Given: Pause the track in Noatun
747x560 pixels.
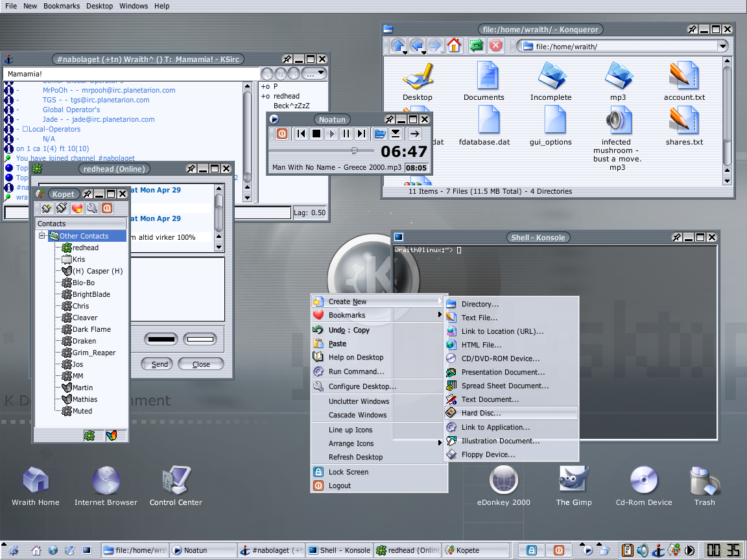Looking at the screenshot, I should click(346, 134).
